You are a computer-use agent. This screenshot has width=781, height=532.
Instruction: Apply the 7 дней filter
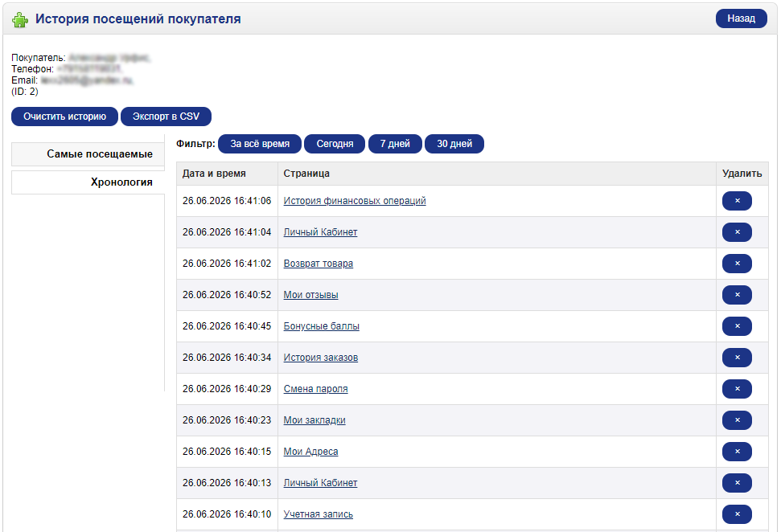point(395,144)
